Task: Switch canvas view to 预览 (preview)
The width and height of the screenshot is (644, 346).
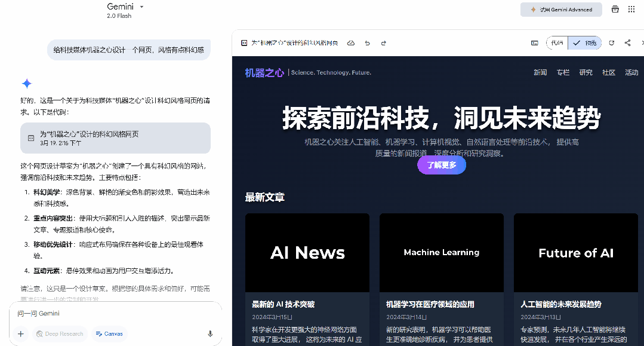Action: click(x=585, y=43)
